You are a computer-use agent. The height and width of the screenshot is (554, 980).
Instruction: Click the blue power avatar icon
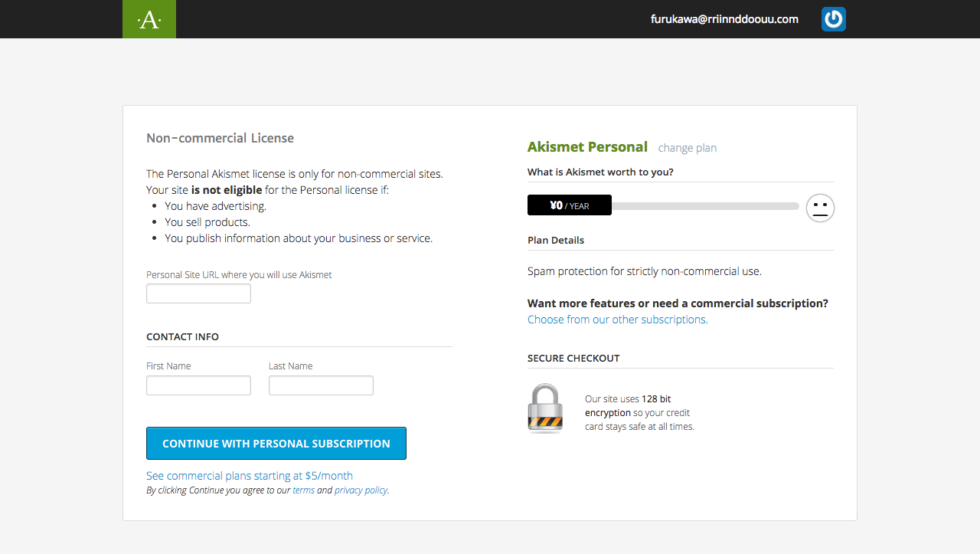pos(834,19)
